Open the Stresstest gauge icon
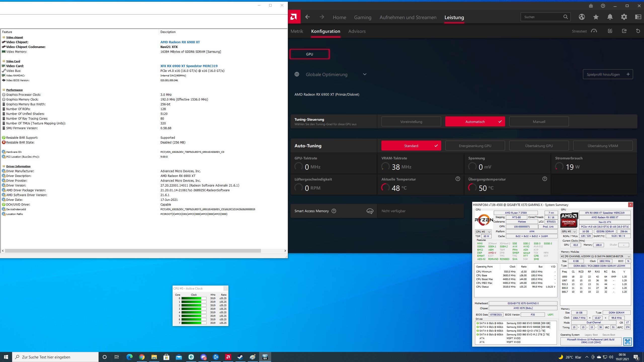The image size is (644, 362). (594, 31)
